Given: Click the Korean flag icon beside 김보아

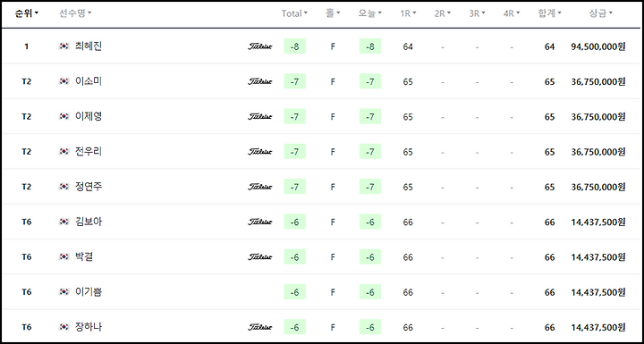Looking at the screenshot, I should pyautogui.click(x=64, y=222).
